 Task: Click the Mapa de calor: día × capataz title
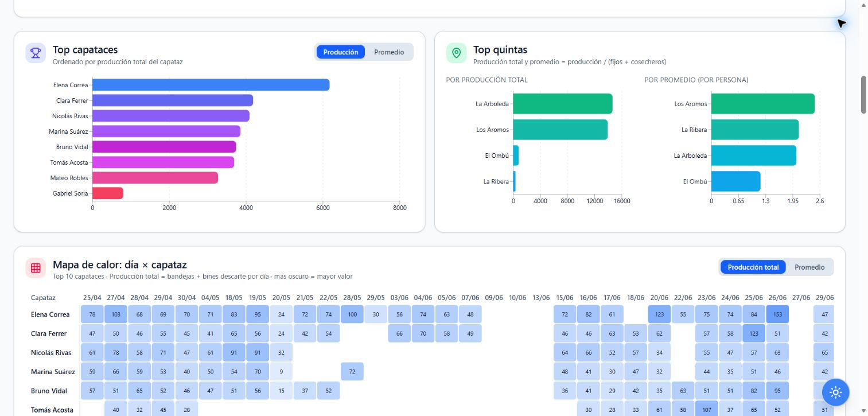click(x=120, y=265)
